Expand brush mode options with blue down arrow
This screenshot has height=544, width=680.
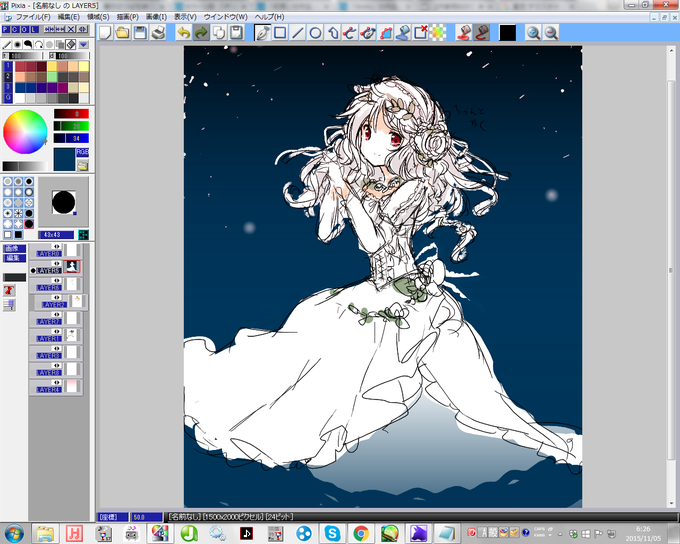pyautogui.click(x=83, y=45)
